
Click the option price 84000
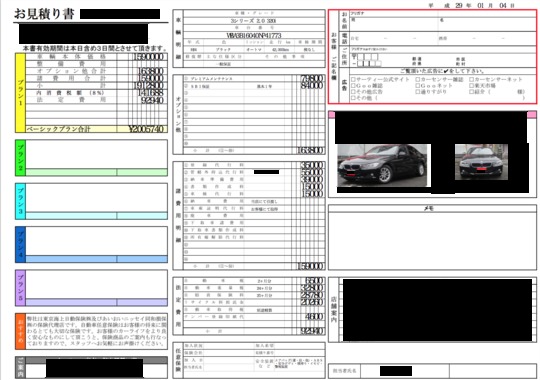click(x=312, y=85)
